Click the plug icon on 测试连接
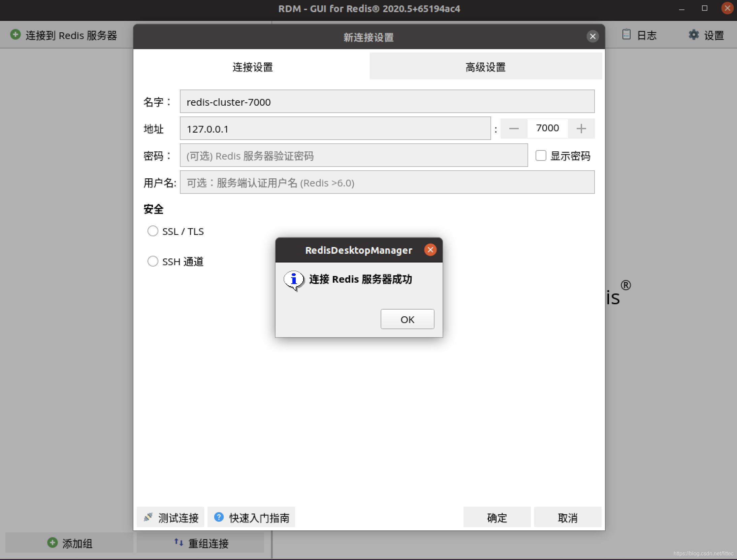 [x=148, y=517]
